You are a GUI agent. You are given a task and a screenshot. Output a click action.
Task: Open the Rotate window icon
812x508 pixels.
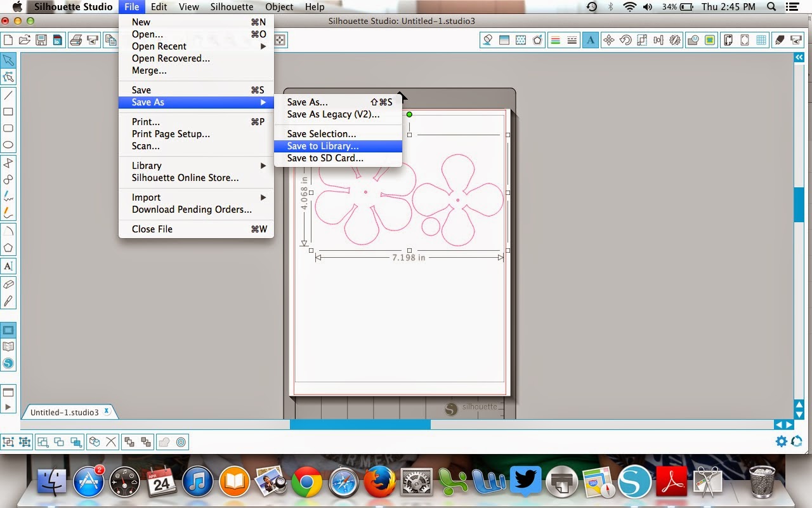(x=625, y=40)
